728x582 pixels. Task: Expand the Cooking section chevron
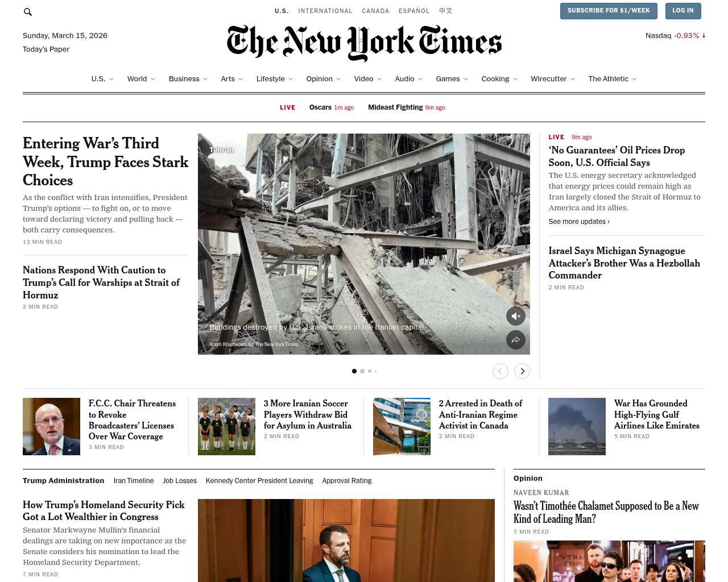coord(515,79)
